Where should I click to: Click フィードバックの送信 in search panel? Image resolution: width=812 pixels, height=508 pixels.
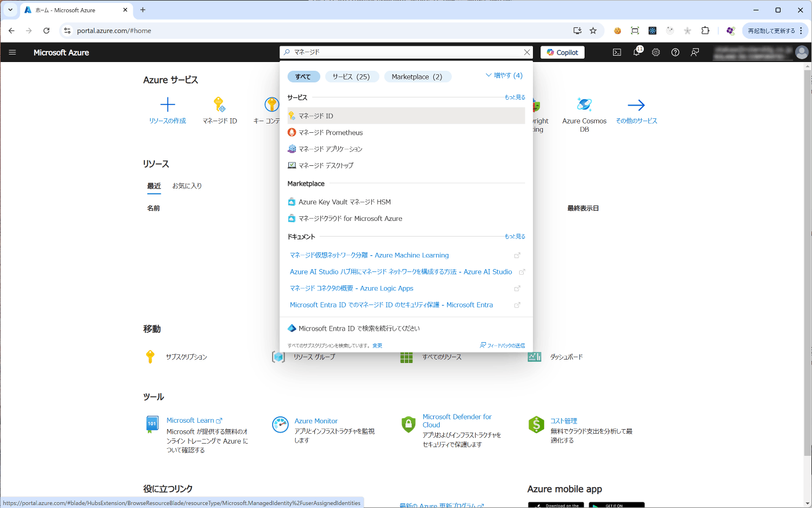tap(502, 346)
